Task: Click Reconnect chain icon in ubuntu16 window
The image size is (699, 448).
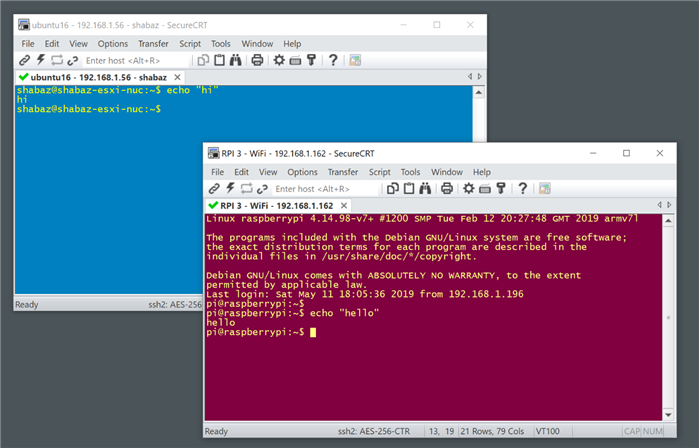Action: click(x=73, y=60)
